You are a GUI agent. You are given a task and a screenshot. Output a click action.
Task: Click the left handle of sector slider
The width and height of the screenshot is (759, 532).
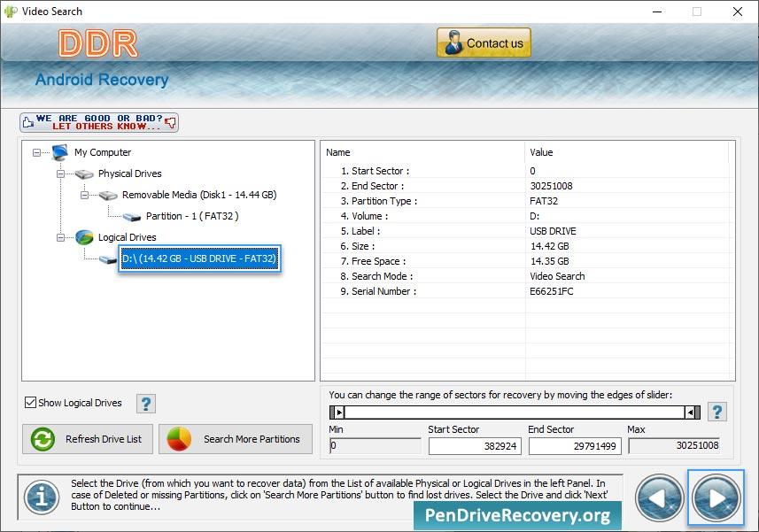[x=337, y=412]
